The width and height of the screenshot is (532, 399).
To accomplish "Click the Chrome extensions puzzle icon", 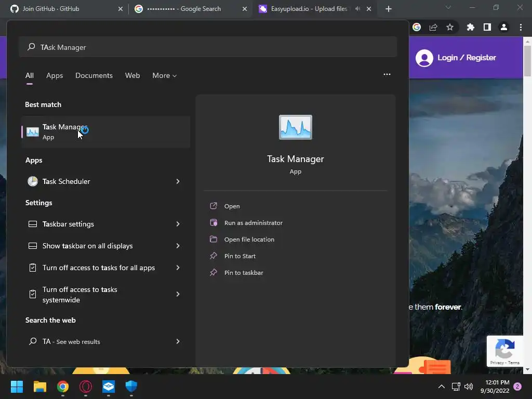I will tap(471, 27).
